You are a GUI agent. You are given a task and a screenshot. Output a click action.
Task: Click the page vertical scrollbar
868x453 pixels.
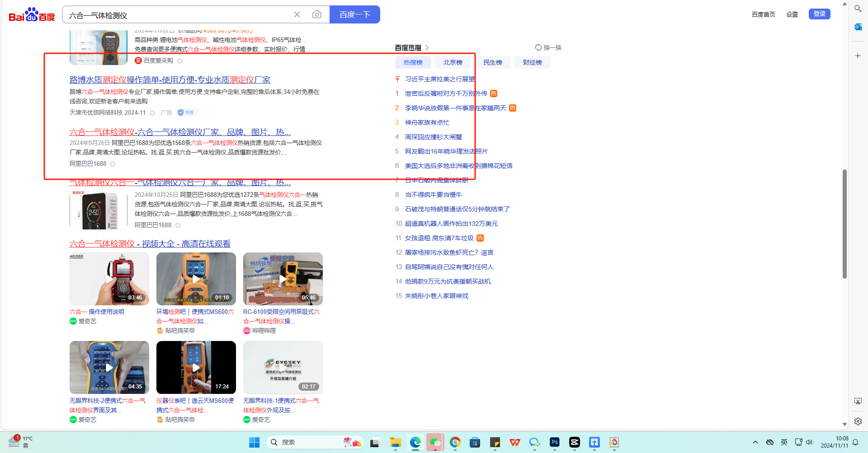844,224
